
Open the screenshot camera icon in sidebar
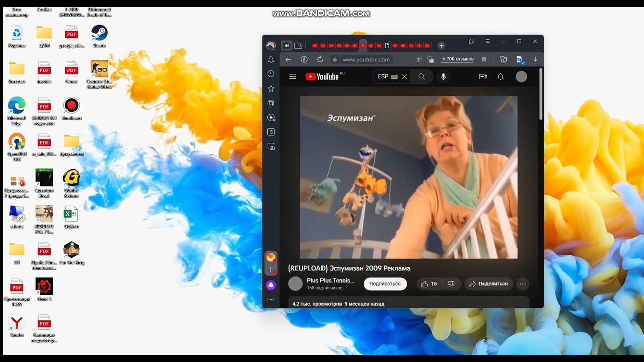tap(271, 147)
